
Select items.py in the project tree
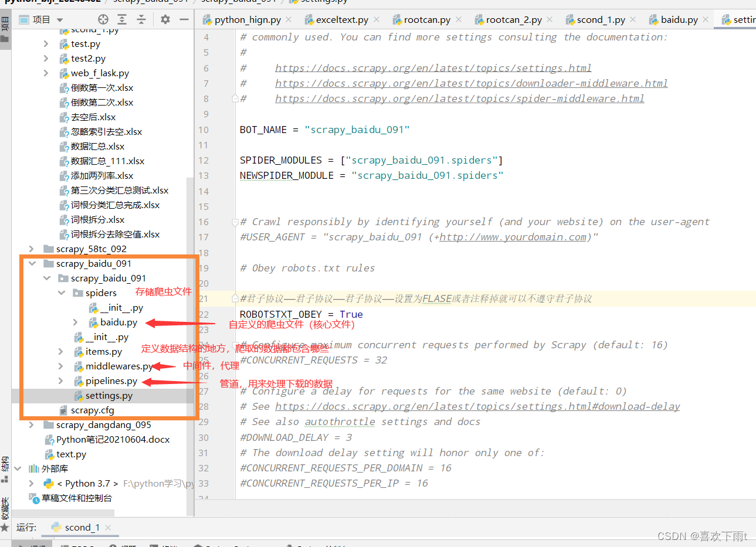pyautogui.click(x=104, y=351)
